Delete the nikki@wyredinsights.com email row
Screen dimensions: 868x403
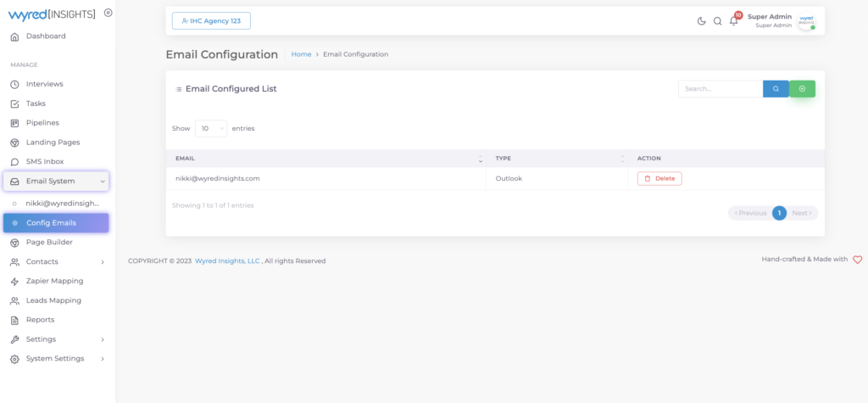click(x=659, y=178)
